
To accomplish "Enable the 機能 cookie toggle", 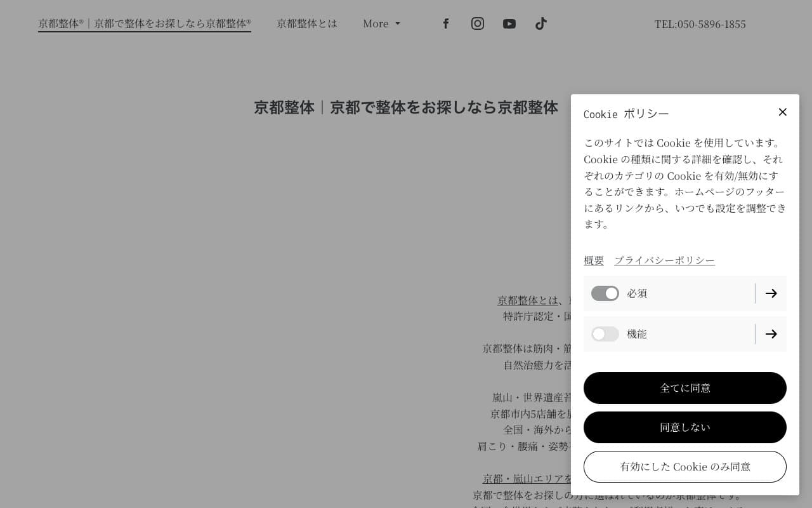I will pyautogui.click(x=605, y=334).
